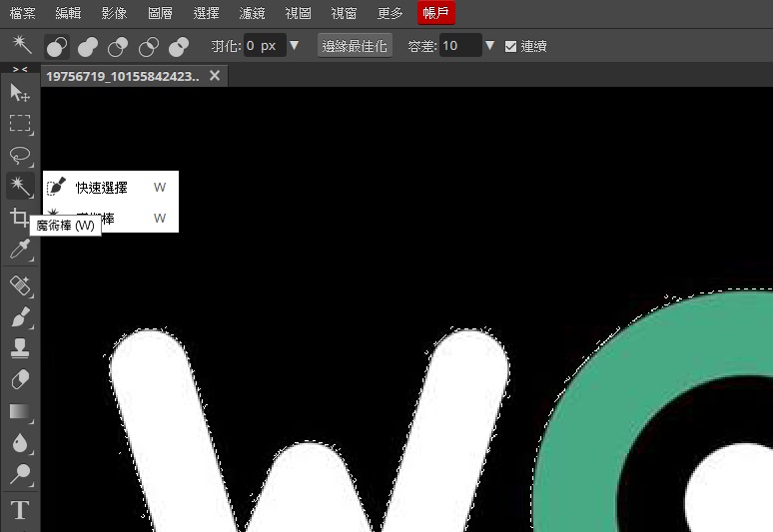Open the 容差 tolerance dropdown arrow
773x532 pixels.
point(489,46)
